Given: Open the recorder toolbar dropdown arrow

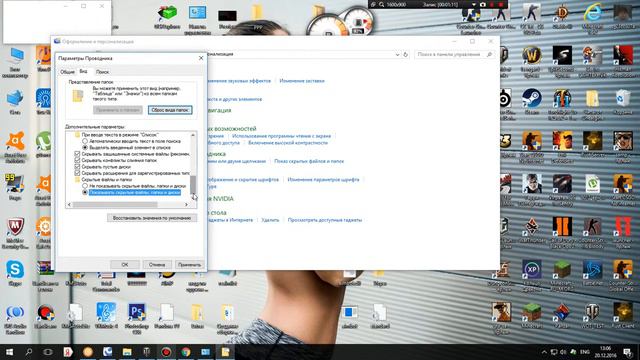Looking at the screenshot, I should pos(473,4).
